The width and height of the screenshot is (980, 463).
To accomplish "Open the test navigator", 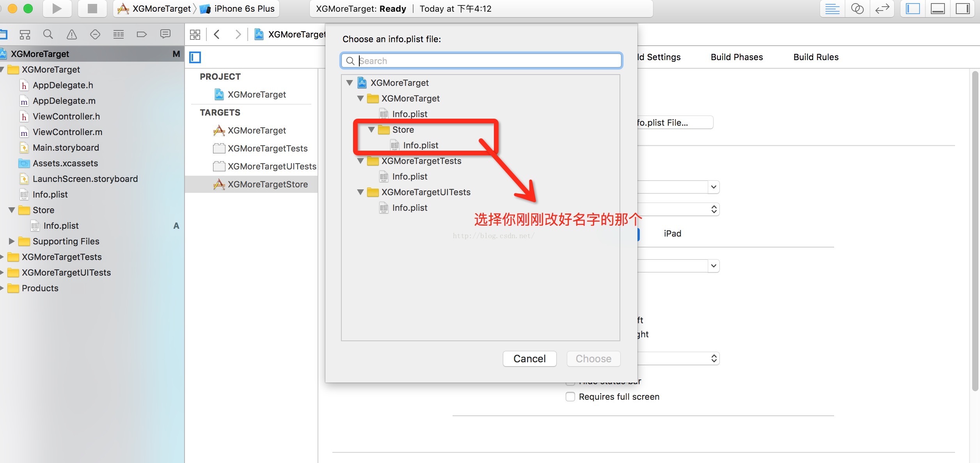I will [95, 34].
